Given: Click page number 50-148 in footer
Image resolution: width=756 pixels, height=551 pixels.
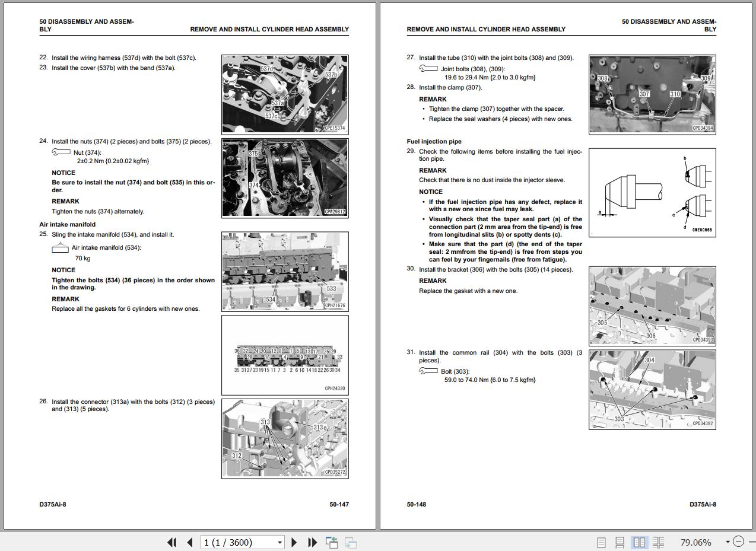Looking at the screenshot, I should (x=417, y=505).
